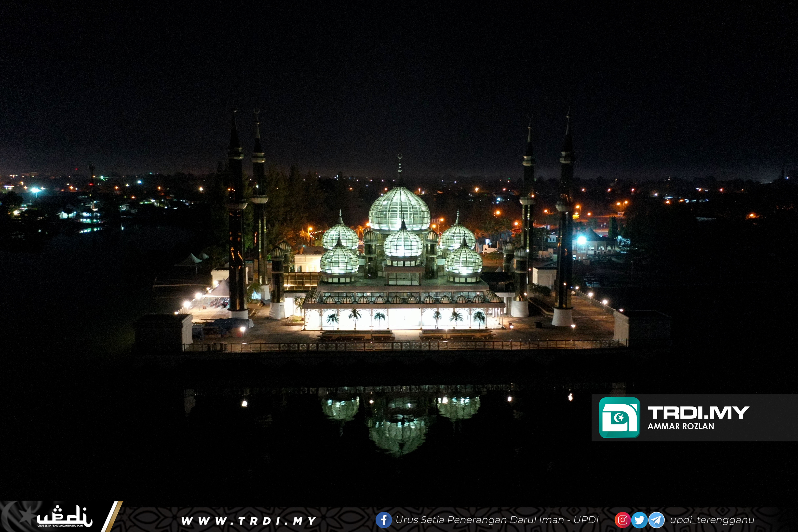Viewport: 798px width, 532px height.
Task: Click the AMMAR ROZLAN photographer credit
Action: 681,426
